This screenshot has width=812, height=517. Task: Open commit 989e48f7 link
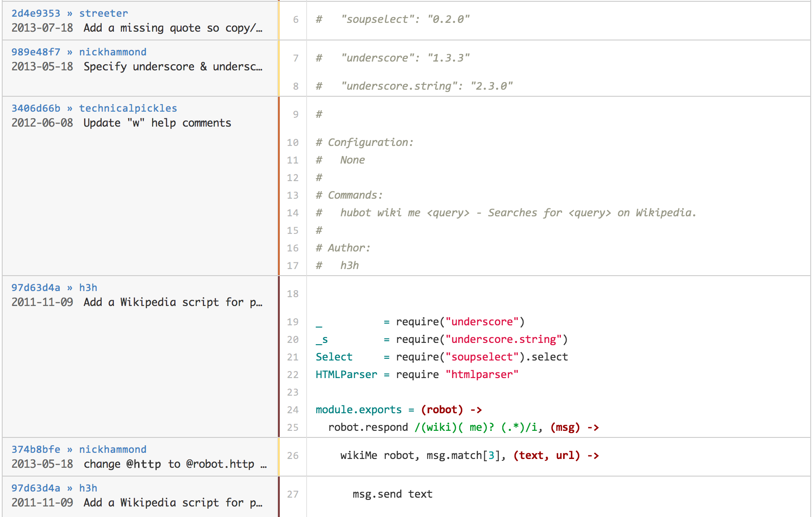pos(36,52)
